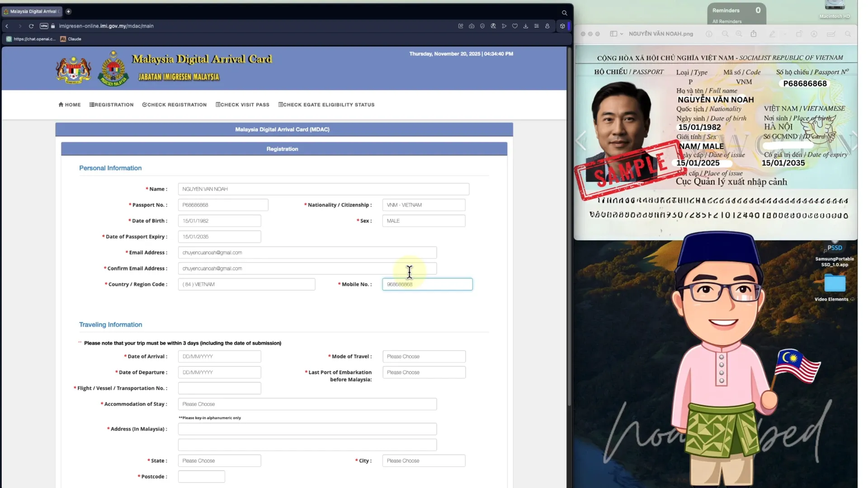Click the Date of Birth field

219,221
